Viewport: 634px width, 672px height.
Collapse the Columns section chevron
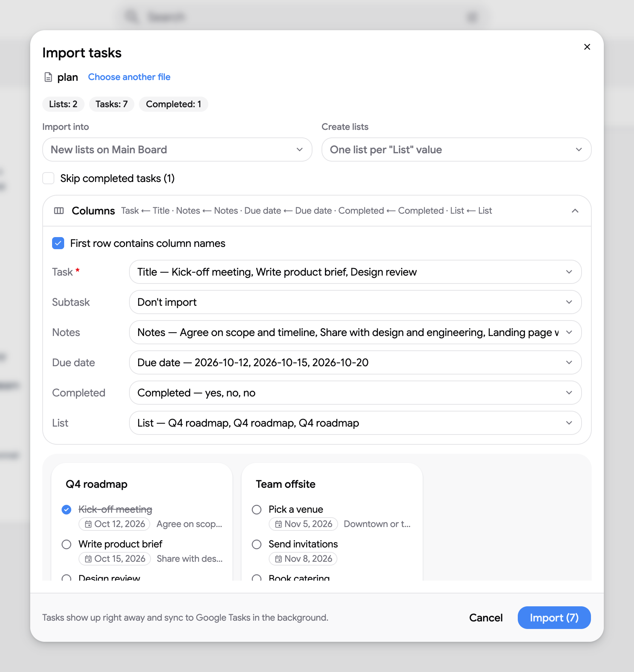point(575,211)
